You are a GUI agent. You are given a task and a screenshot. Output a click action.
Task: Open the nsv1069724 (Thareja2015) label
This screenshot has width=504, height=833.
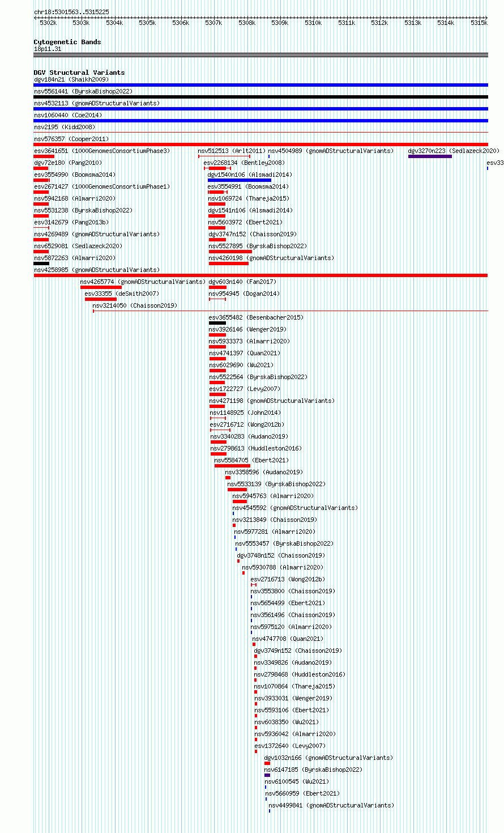coord(249,198)
